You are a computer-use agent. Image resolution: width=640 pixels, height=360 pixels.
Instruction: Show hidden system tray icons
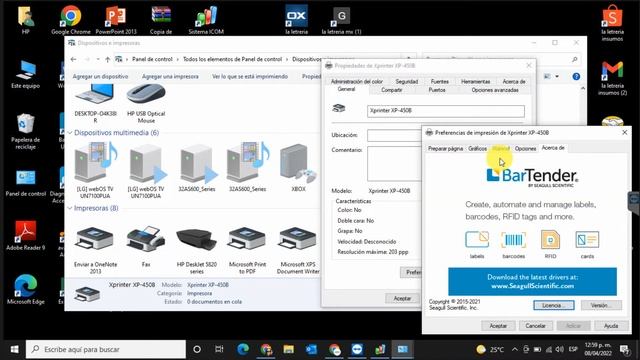(514, 349)
